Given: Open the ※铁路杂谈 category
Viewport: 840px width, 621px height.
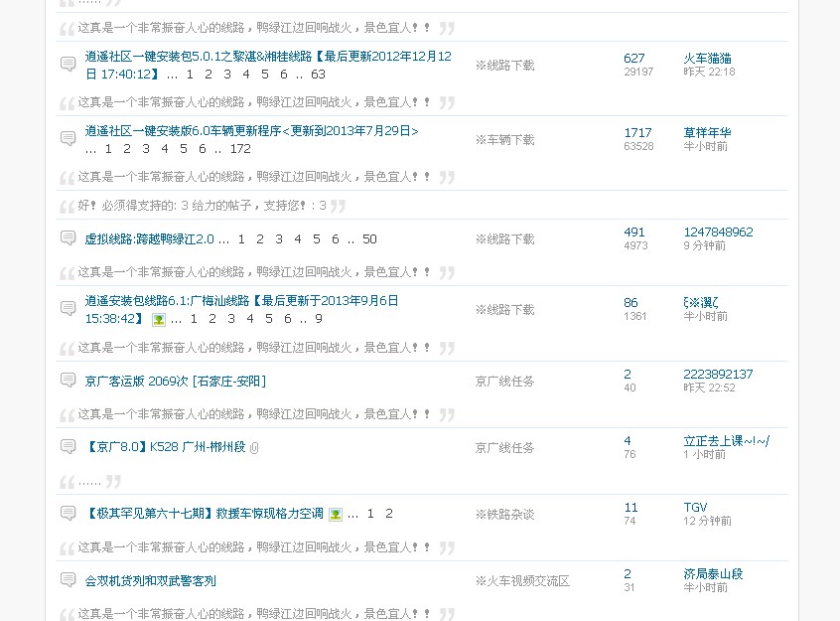Looking at the screenshot, I should click(504, 514).
